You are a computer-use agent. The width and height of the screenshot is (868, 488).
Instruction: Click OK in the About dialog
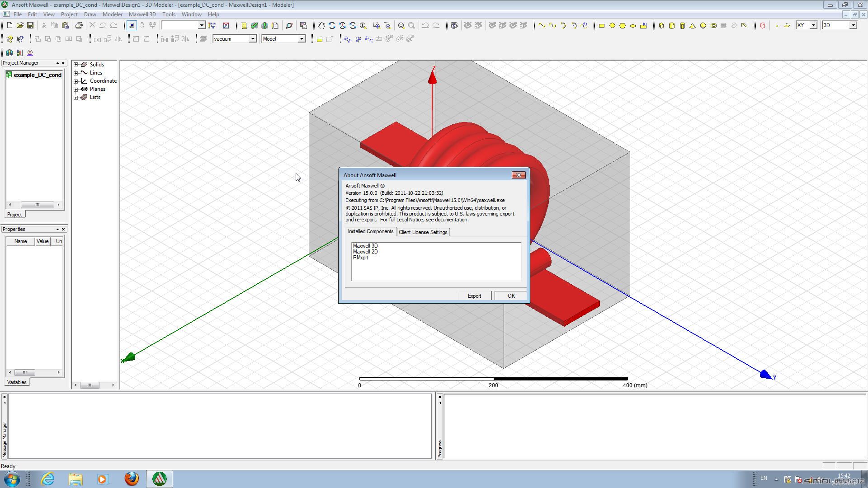[x=511, y=296]
